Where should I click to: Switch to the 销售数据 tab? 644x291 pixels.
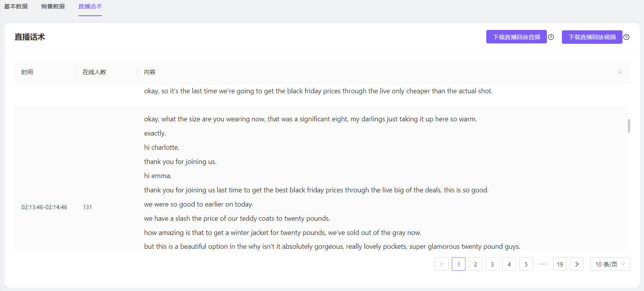point(53,7)
